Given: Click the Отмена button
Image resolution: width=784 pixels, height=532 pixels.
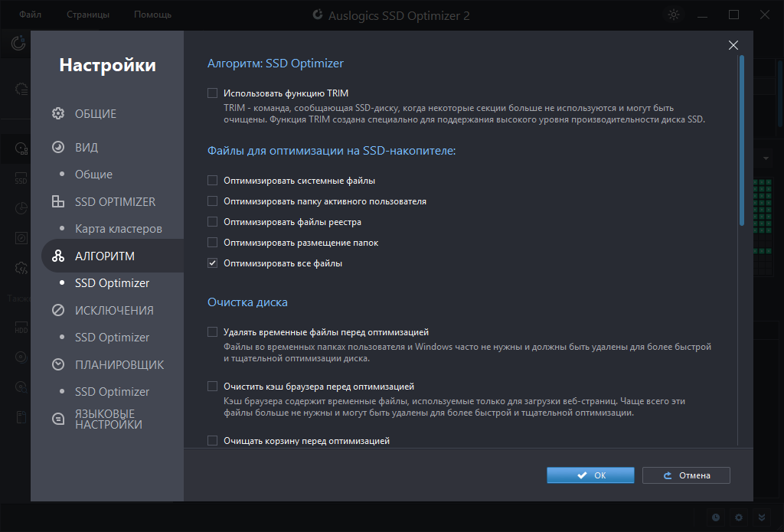Looking at the screenshot, I should (686, 475).
